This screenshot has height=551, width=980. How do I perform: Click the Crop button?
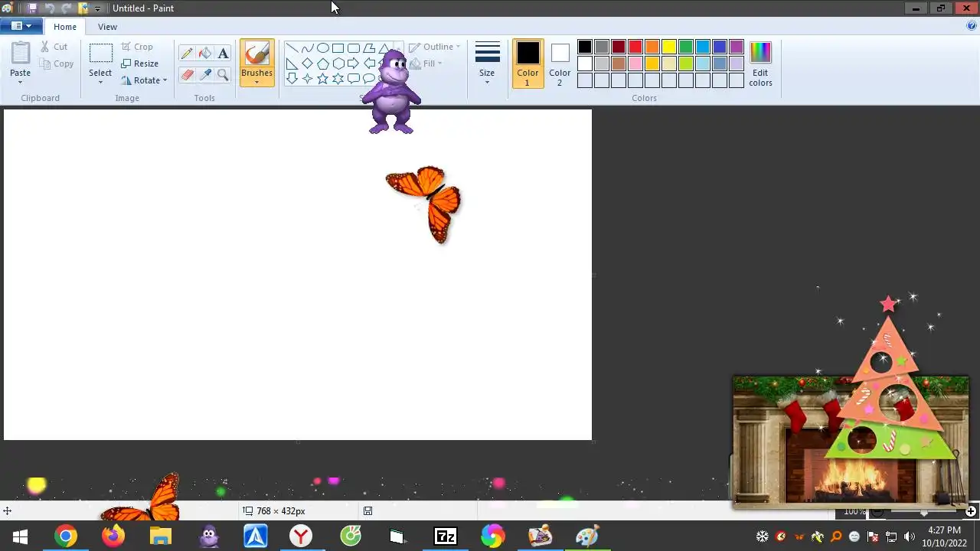137,47
